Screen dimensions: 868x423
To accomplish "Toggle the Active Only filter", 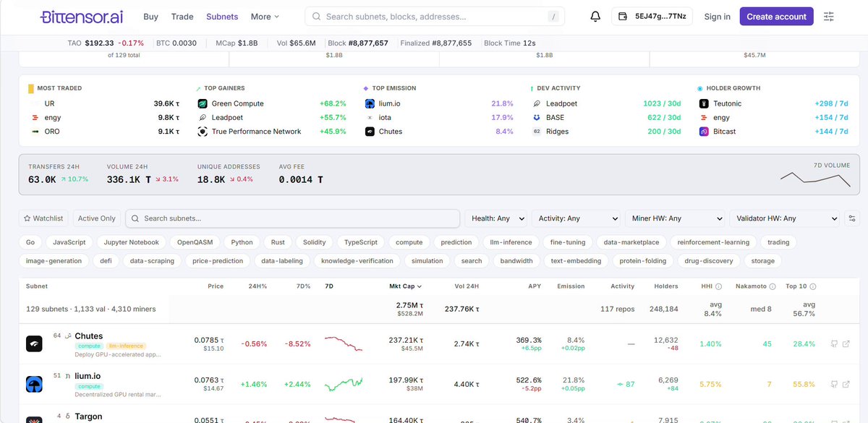I will tap(96, 218).
